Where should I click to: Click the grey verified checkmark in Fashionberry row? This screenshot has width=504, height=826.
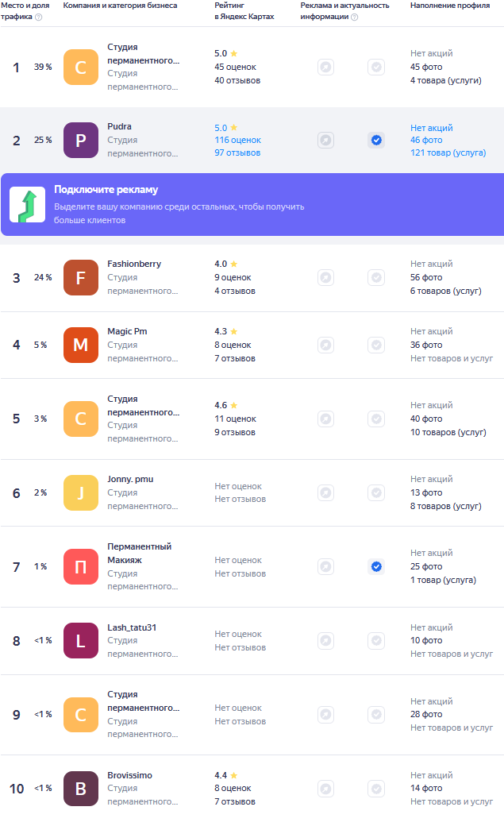[376, 278]
